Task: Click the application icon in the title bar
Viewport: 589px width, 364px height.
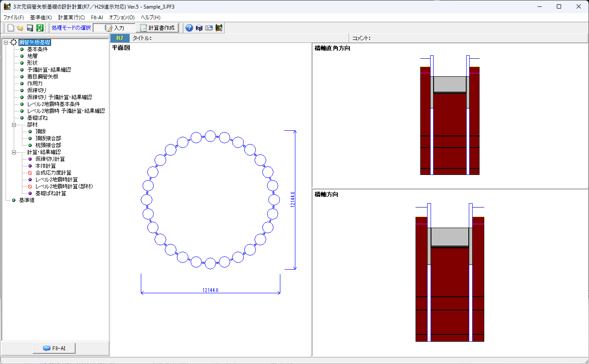Action: pyautogui.click(x=7, y=7)
